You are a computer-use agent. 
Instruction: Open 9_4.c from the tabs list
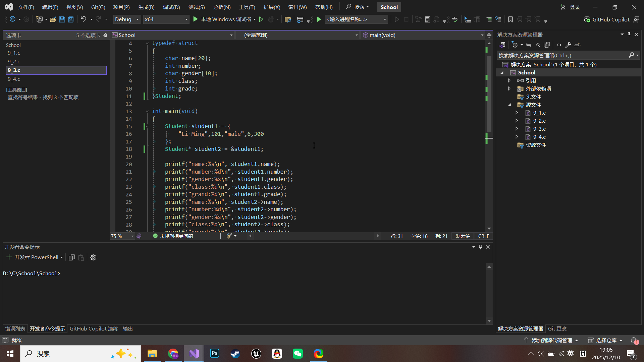click(x=14, y=79)
